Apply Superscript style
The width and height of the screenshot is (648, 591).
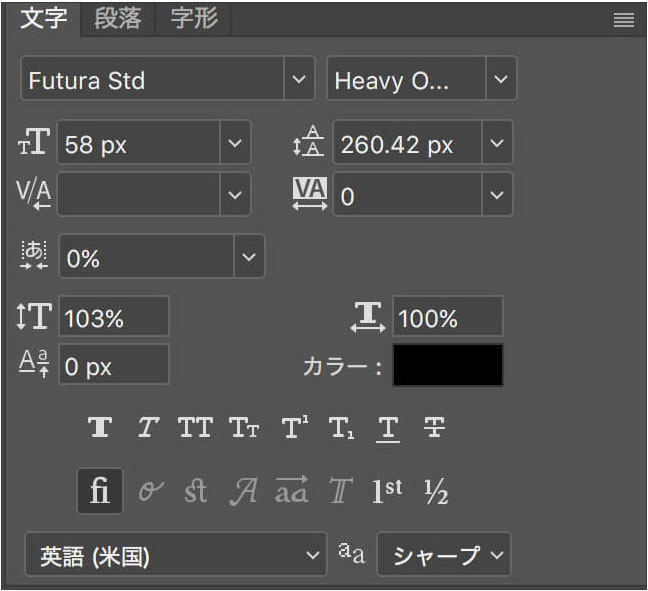pos(295,427)
